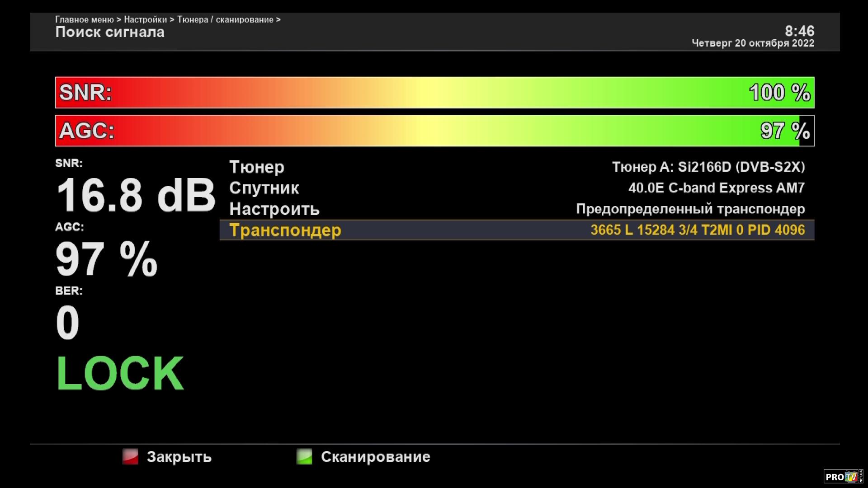Click the Закрыть label
Screen dimensions: 868x488
179,457
